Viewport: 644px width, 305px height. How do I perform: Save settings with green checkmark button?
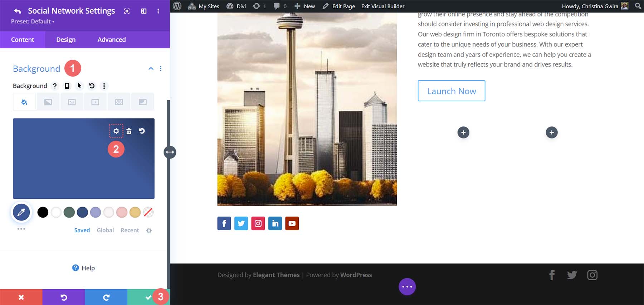pos(148,297)
